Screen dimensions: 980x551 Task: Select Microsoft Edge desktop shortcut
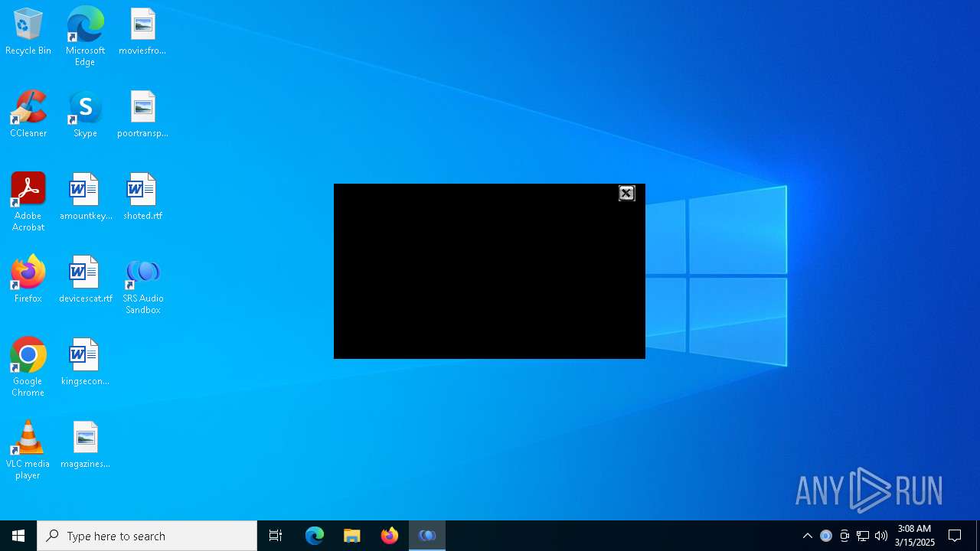[x=85, y=37]
